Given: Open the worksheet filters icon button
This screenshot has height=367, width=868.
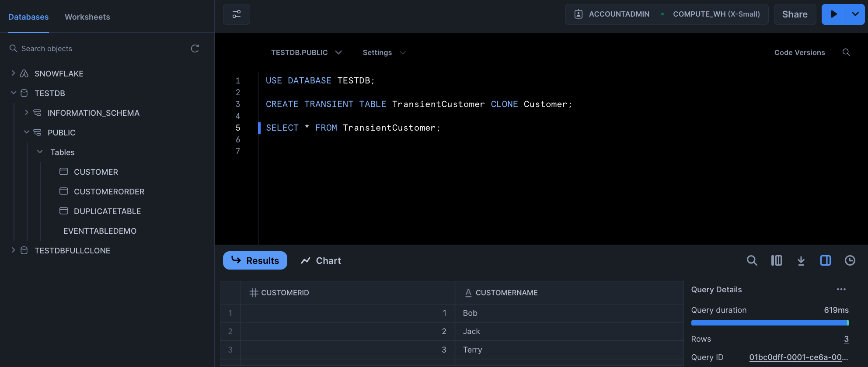Looking at the screenshot, I should point(237,14).
